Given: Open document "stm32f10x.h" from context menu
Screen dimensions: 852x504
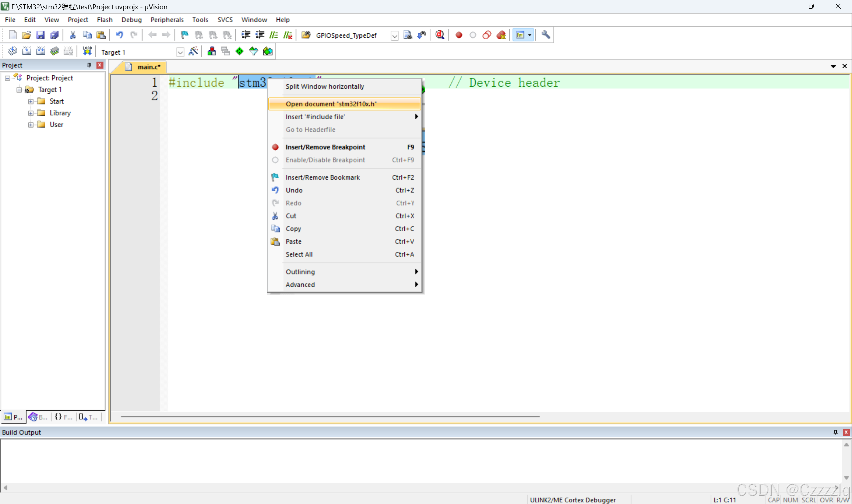Looking at the screenshot, I should click(331, 104).
